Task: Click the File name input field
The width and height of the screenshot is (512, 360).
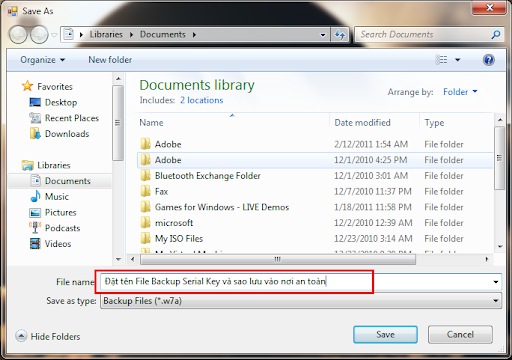Action: (x=296, y=282)
